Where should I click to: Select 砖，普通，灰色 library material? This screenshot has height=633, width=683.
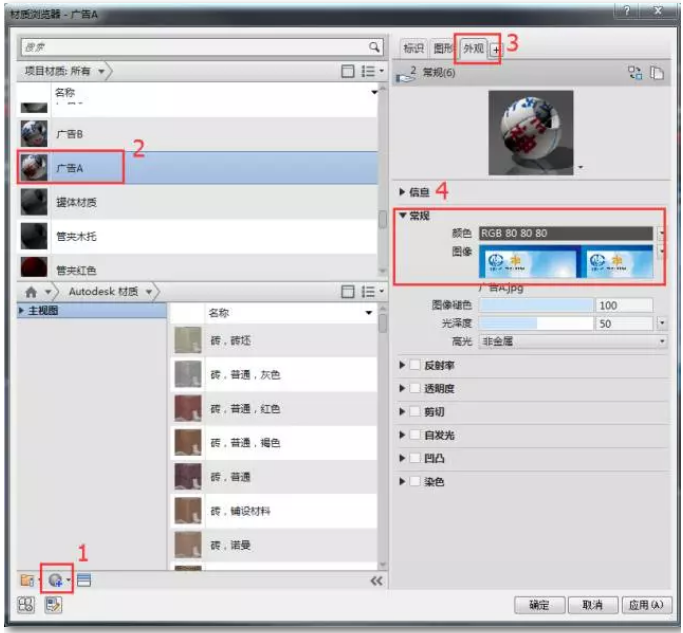[274, 374]
